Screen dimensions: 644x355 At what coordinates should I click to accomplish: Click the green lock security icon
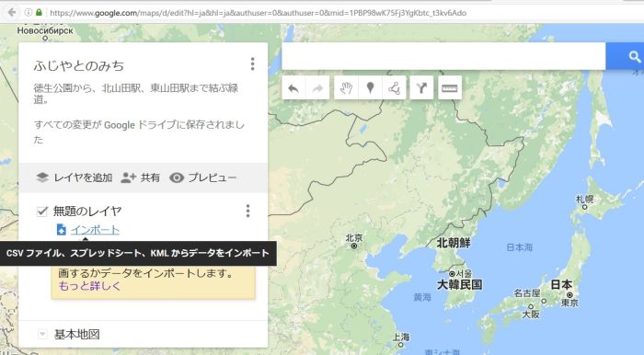pos(39,12)
